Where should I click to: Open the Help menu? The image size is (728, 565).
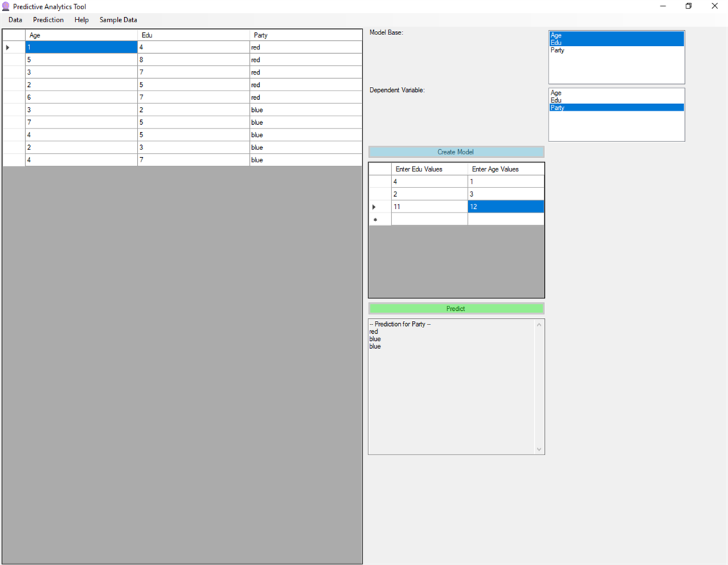pos(81,19)
